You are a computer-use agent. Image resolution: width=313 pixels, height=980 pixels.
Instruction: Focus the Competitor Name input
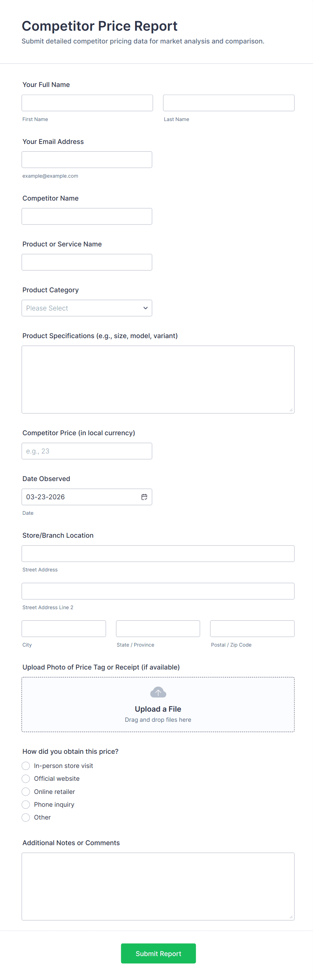[87, 216]
